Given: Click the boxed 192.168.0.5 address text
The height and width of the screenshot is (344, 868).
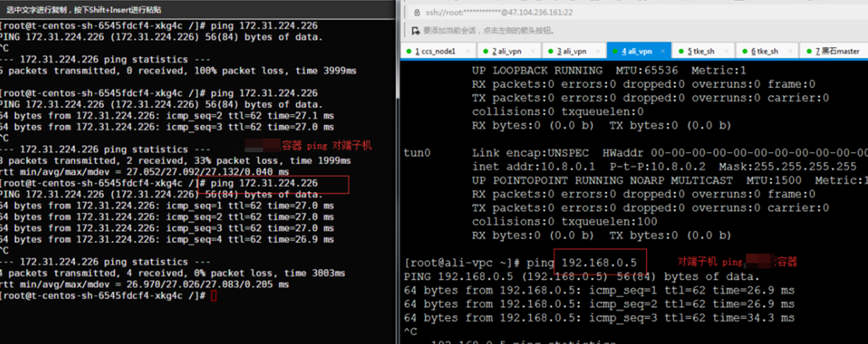Looking at the screenshot, I should point(599,262).
